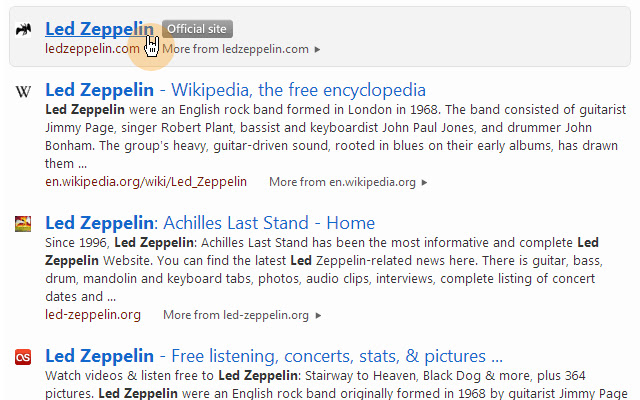The width and height of the screenshot is (640, 400).
Task: Open Free listening, concerts, stats result
Action: click(273, 356)
